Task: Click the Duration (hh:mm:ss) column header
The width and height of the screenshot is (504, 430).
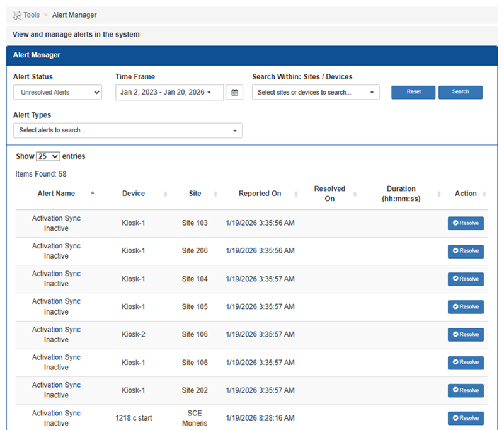Action: pyautogui.click(x=401, y=194)
